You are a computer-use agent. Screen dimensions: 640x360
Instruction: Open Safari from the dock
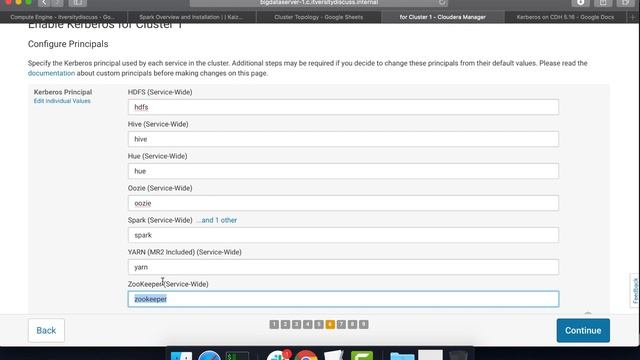[209, 355]
